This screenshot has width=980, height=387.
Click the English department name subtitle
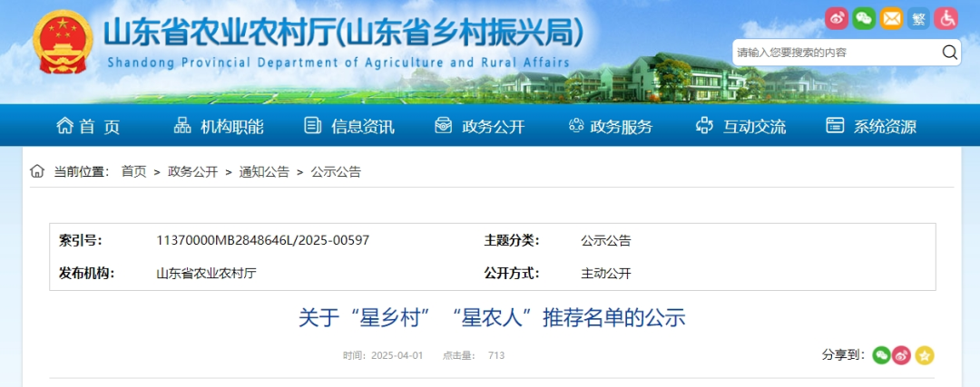(x=338, y=63)
